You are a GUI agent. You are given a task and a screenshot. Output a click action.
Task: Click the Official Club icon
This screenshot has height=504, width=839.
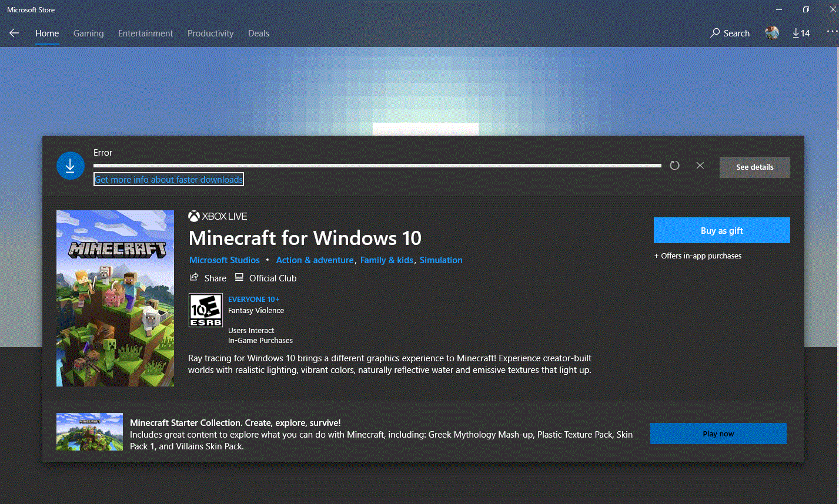click(239, 277)
